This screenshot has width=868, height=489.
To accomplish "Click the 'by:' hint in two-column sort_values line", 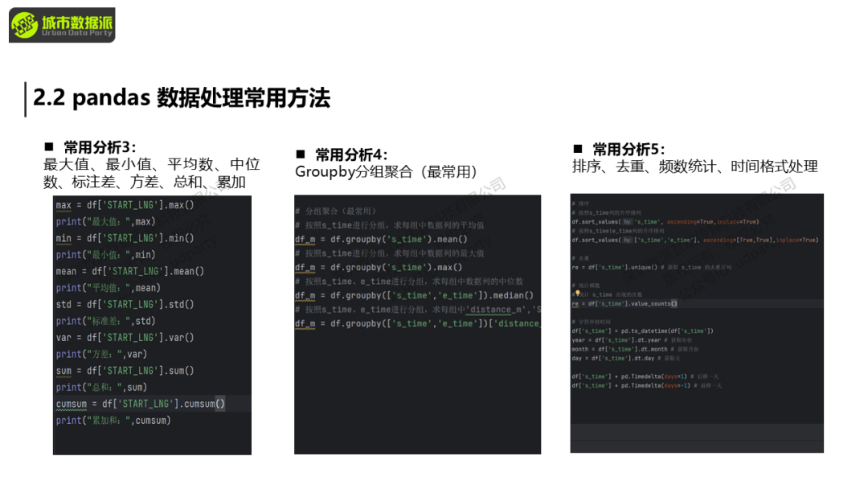I will (x=627, y=240).
